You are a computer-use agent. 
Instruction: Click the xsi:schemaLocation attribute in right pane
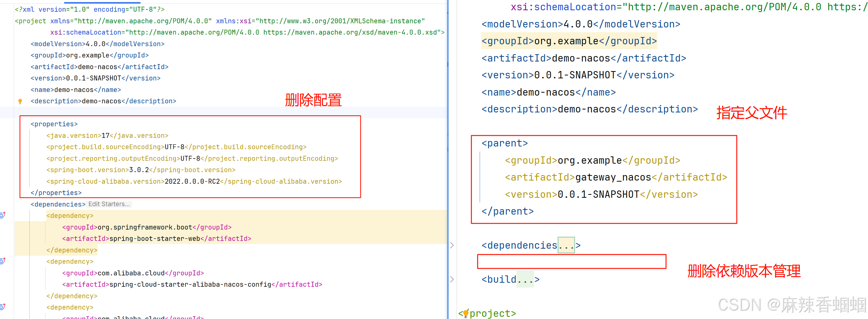tap(689, 7)
